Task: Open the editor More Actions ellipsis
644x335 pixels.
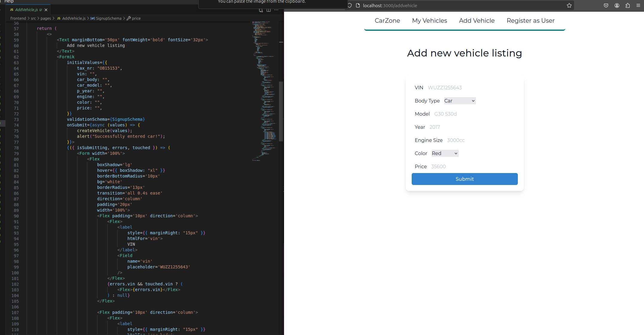Action: point(276,10)
